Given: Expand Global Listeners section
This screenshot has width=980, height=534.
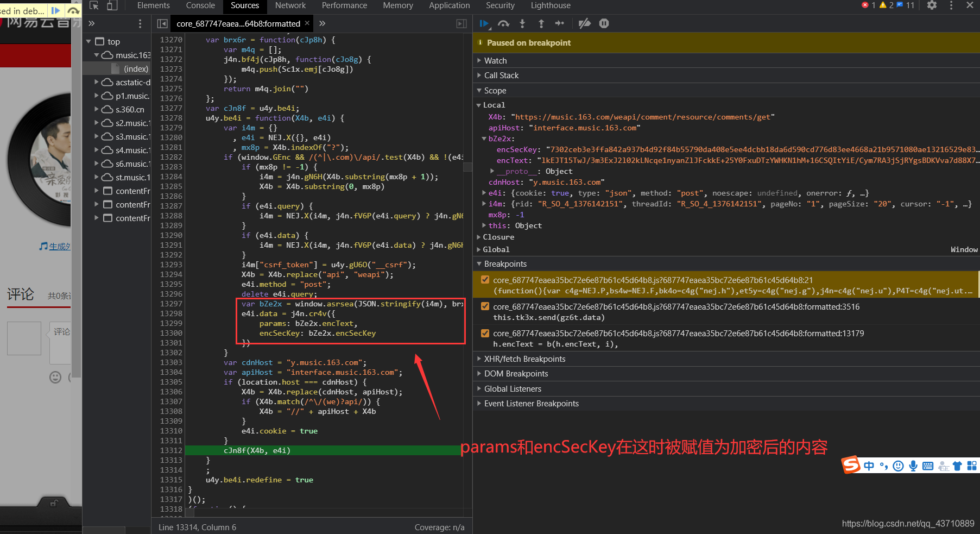Looking at the screenshot, I should (513, 388).
